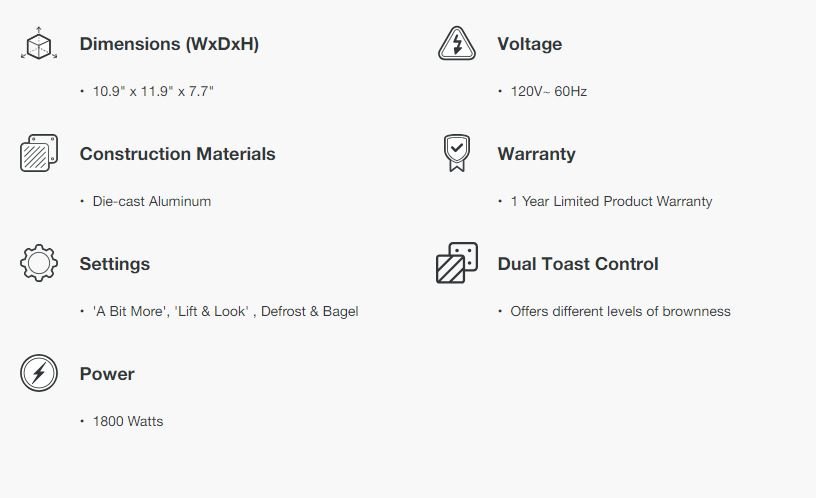Click the dual toast control icon
Image resolution: width=816 pixels, height=498 pixels.
(457, 263)
